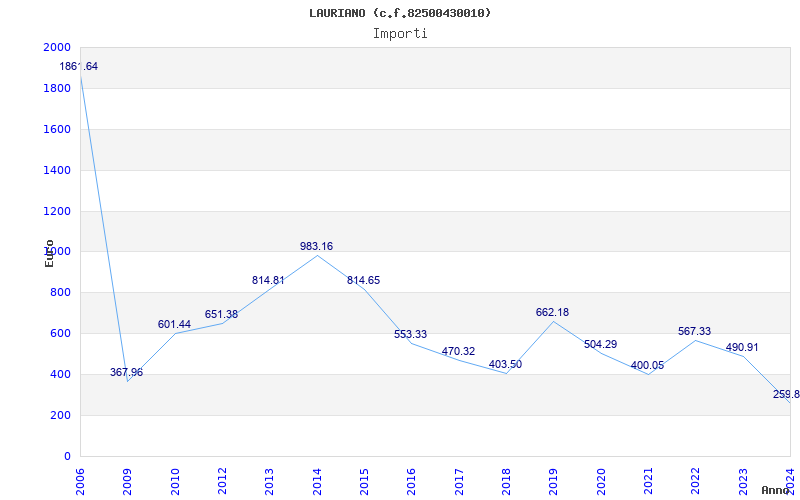
Task: Click the 400 y-axis tick label
Action: click(61, 374)
